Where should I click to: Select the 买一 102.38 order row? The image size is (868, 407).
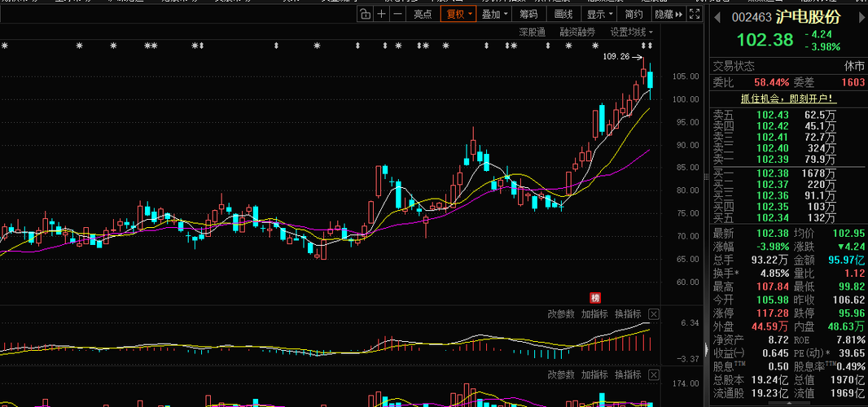pyautogui.click(x=788, y=173)
